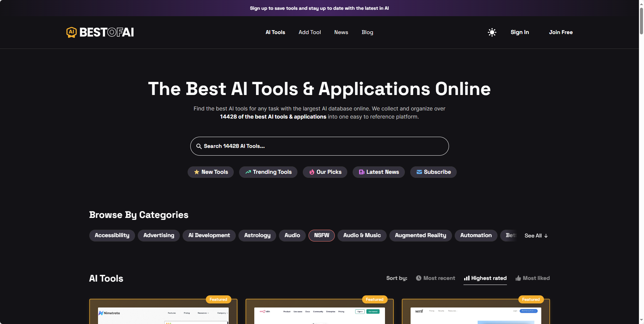Open the Add Tool nav item
644x324 pixels.
tap(310, 32)
